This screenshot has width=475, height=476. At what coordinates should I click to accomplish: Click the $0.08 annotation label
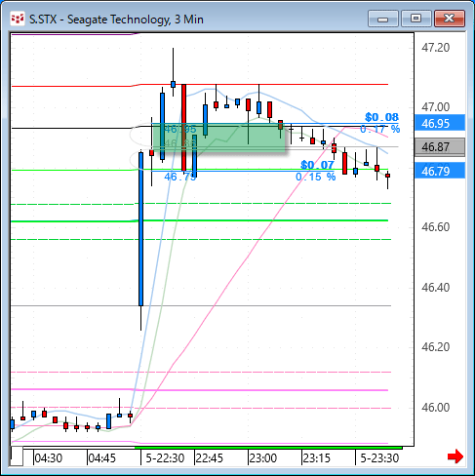(381, 117)
